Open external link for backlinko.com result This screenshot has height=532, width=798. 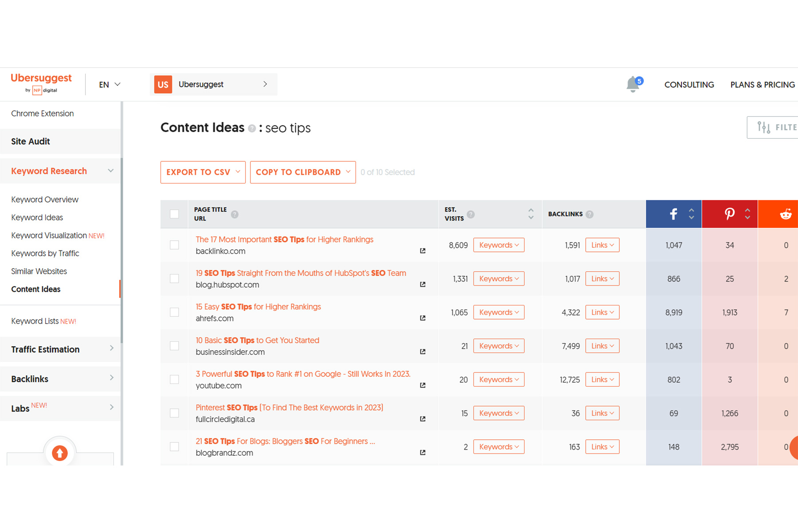(422, 251)
